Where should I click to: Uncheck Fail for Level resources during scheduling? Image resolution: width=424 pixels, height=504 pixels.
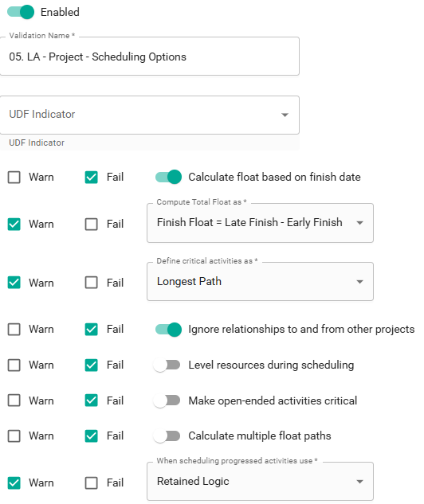tap(92, 365)
